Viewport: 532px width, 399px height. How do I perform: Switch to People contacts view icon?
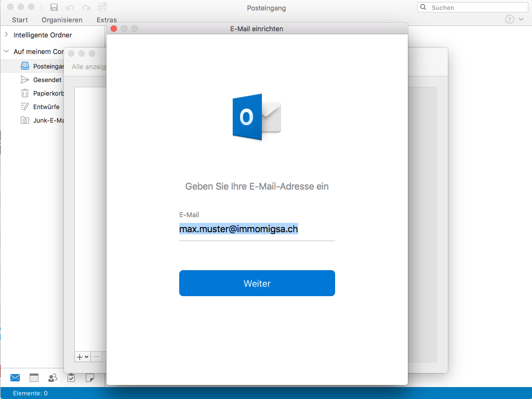point(52,378)
